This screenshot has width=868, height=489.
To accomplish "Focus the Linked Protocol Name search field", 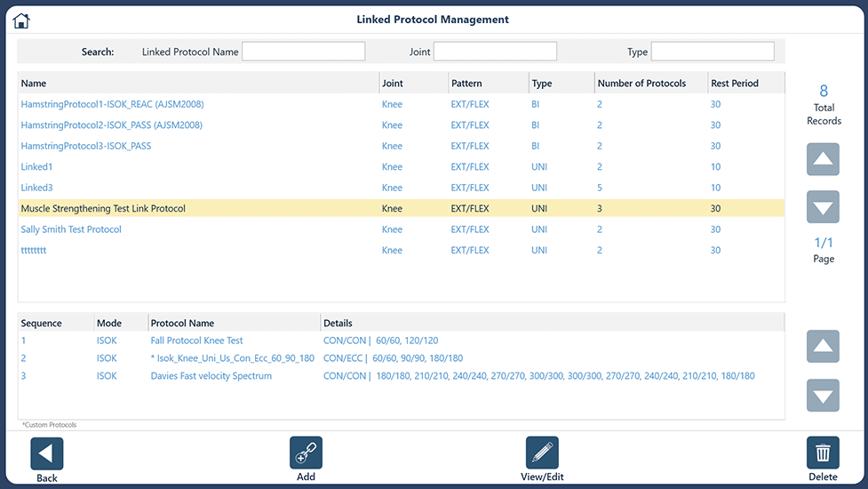I will [304, 52].
